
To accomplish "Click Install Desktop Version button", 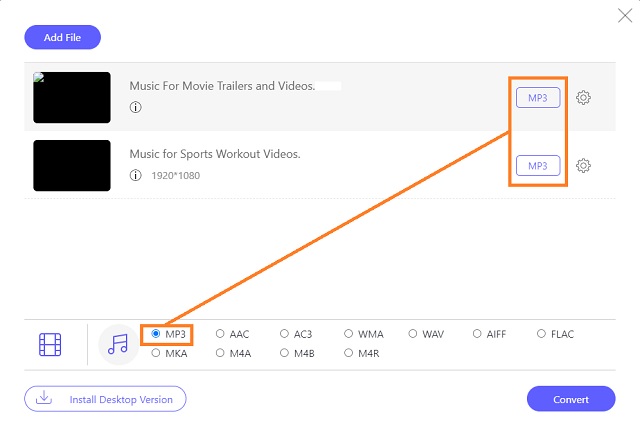I will [x=105, y=399].
